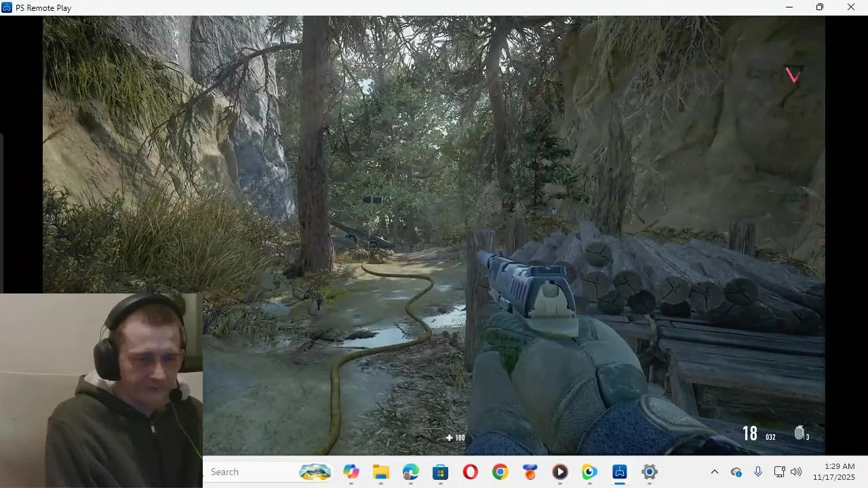Open the media player taskbar icon
This screenshot has height=488, width=868.
(559, 472)
